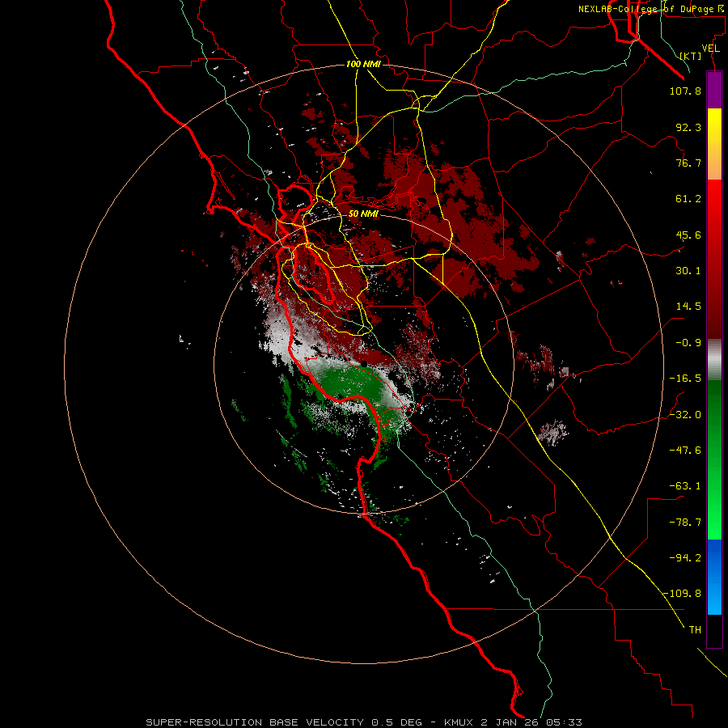Viewport: 728px width, 728px height.
Task: Click the -47.6 velocity scale value
Action: [685, 451]
